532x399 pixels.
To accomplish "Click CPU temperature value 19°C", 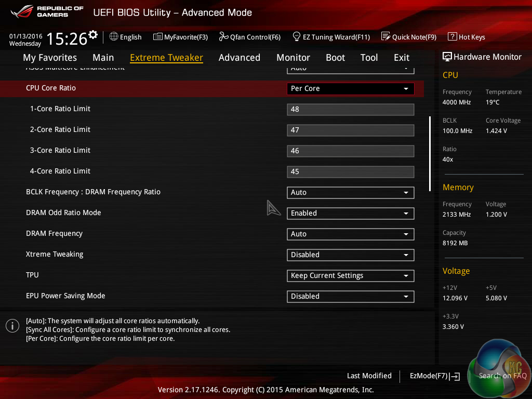I will coord(493,102).
